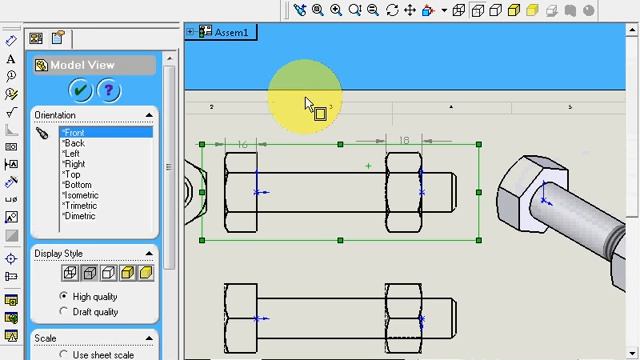Image resolution: width=640 pixels, height=360 pixels.
Task: Select the Zoom to Fit tool
Action: (318, 10)
